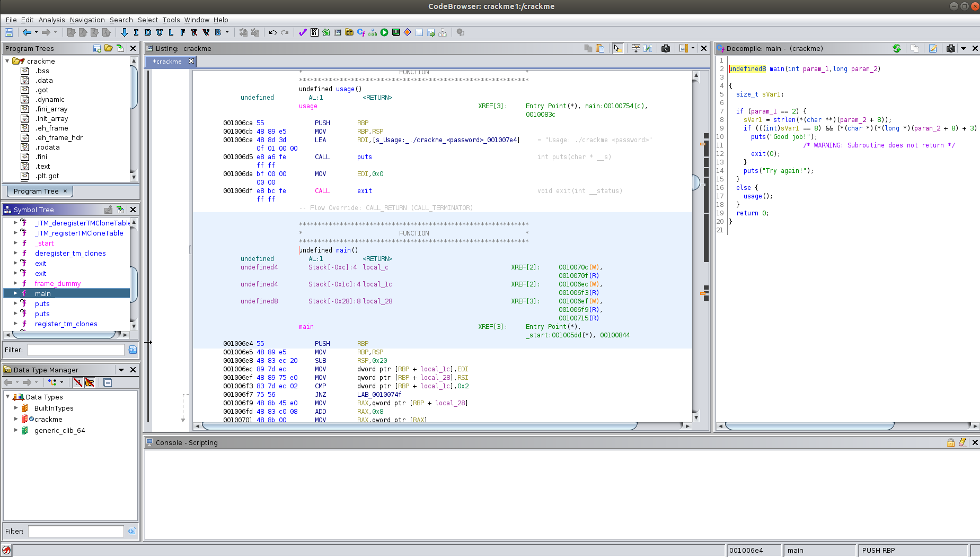Open the Memory Map chip icon
The width and height of the screenshot is (980, 557).
[x=396, y=32]
